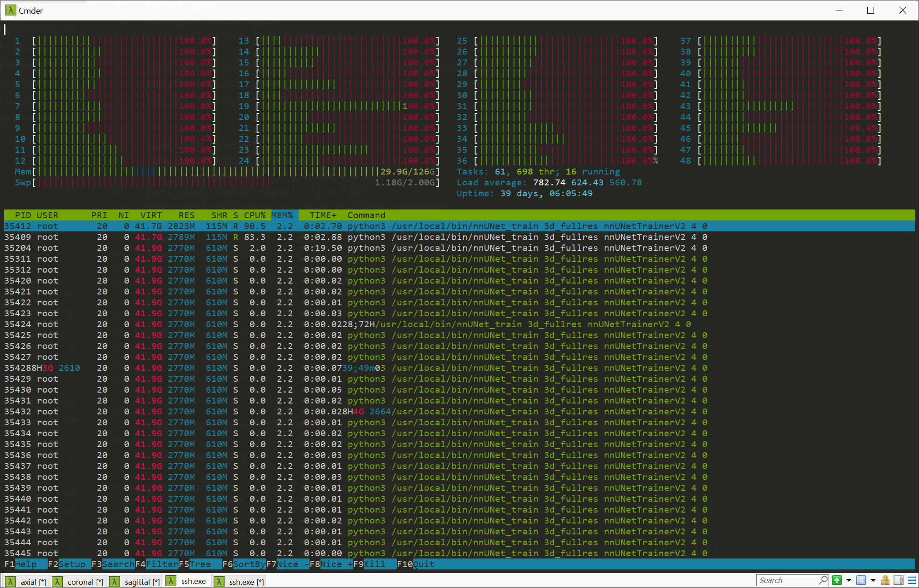Select the process row with PID 35204
919x588 pixels.
coord(318,248)
